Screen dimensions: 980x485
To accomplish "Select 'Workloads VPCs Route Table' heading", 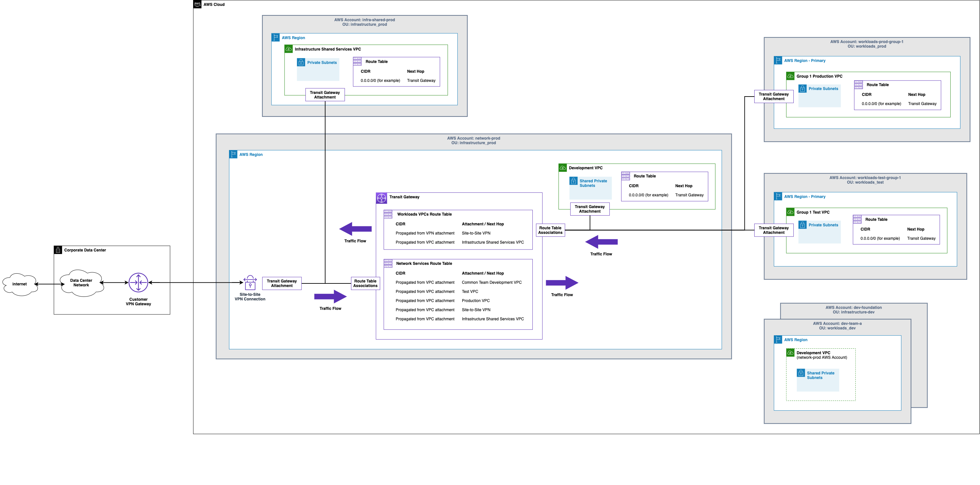I will pos(424,214).
